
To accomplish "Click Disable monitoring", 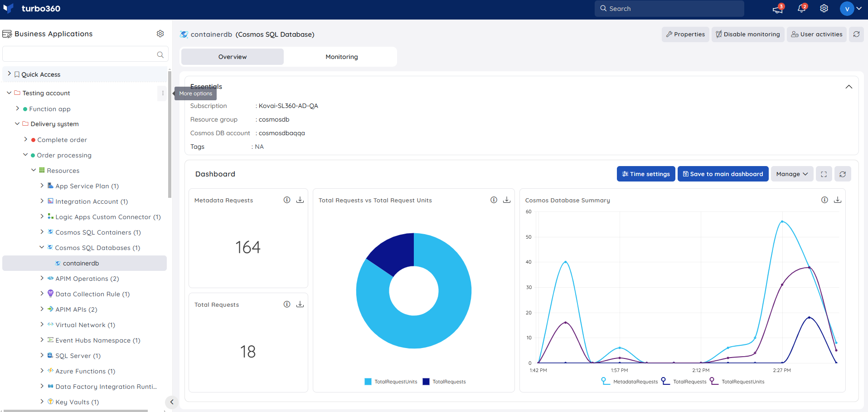I will pyautogui.click(x=748, y=34).
